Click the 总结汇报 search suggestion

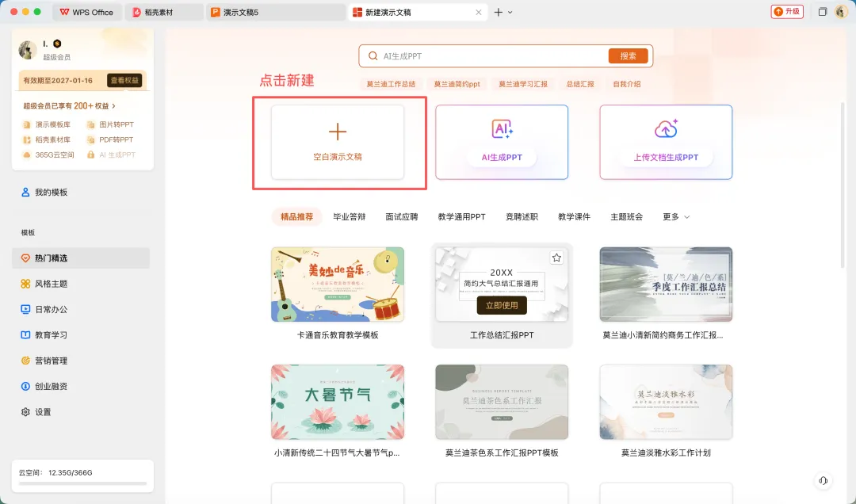tap(580, 84)
